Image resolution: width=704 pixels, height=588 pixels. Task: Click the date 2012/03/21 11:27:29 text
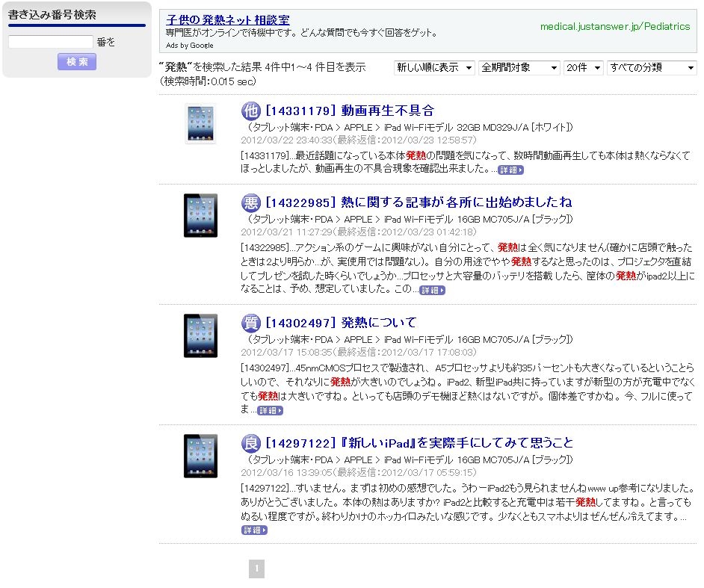tap(287, 232)
